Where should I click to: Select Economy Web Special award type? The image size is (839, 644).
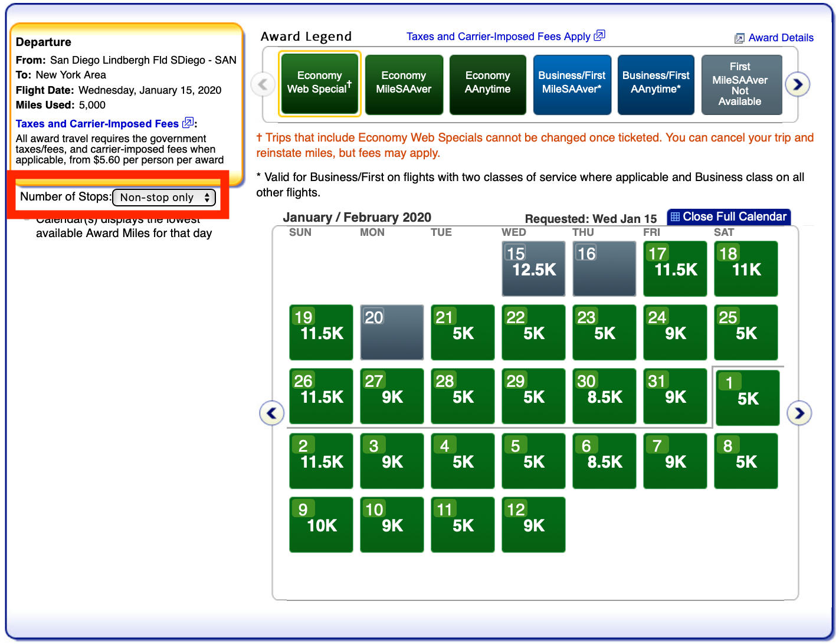319,83
